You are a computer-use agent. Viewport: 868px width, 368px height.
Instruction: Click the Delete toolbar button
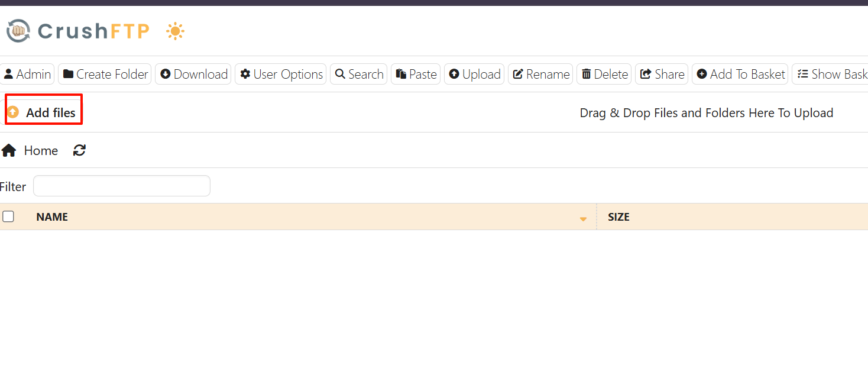pos(604,74)
